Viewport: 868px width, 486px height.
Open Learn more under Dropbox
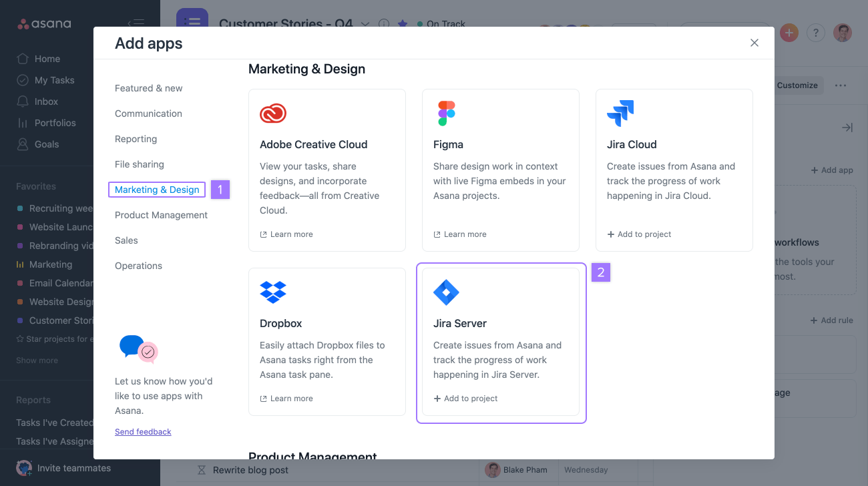[x=286, y=399]
